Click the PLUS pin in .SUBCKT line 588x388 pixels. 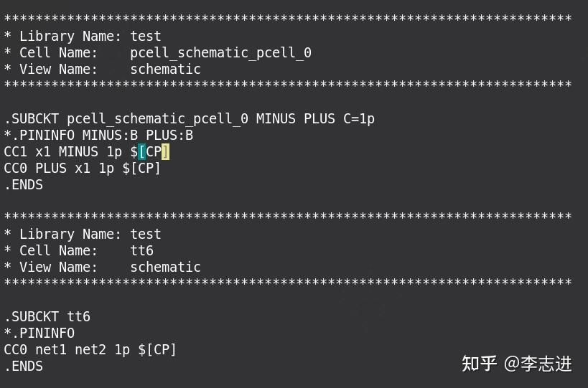319,119
